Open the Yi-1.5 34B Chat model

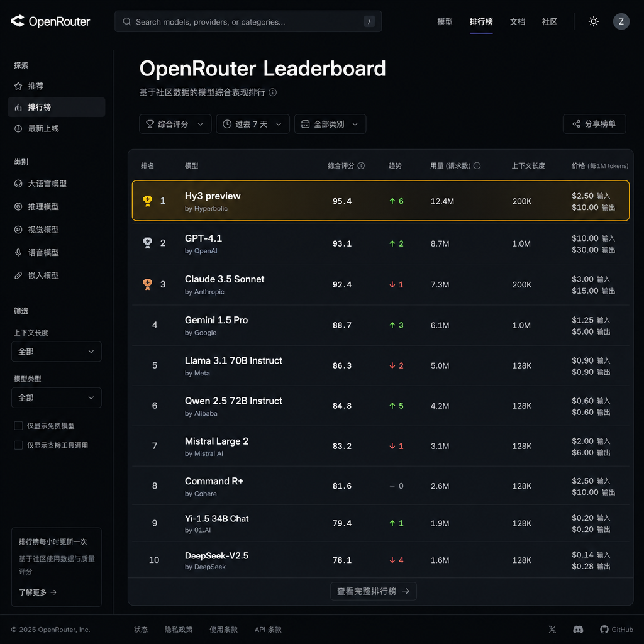point(380,523)
